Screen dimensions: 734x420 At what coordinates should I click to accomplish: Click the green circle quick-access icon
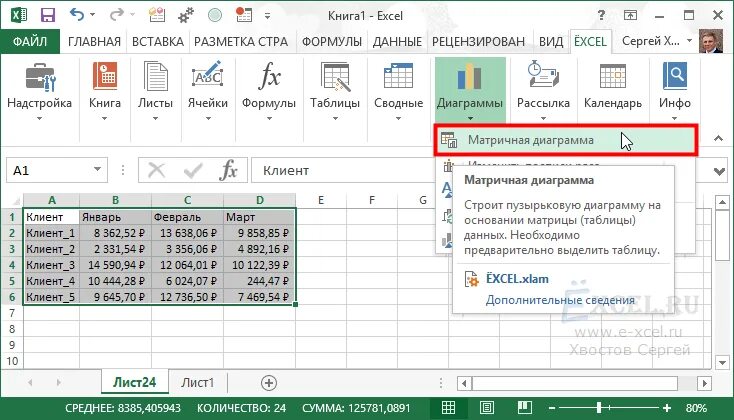(x=215, y=15)
